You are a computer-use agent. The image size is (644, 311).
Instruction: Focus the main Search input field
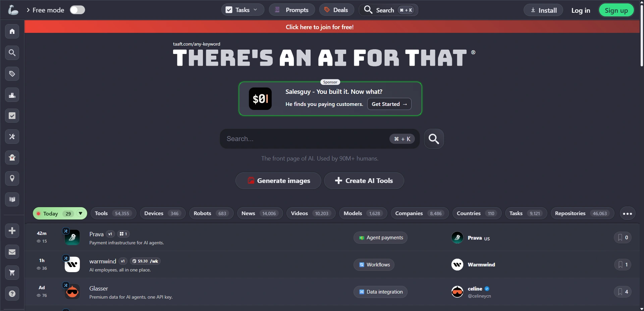click(x=320, y=139)
